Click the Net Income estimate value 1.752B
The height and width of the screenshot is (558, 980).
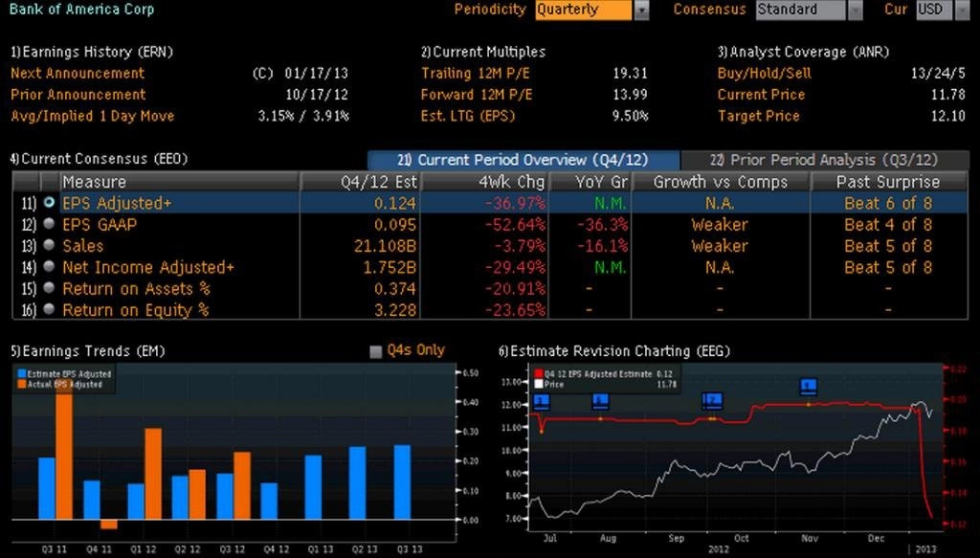pos(390,267)
